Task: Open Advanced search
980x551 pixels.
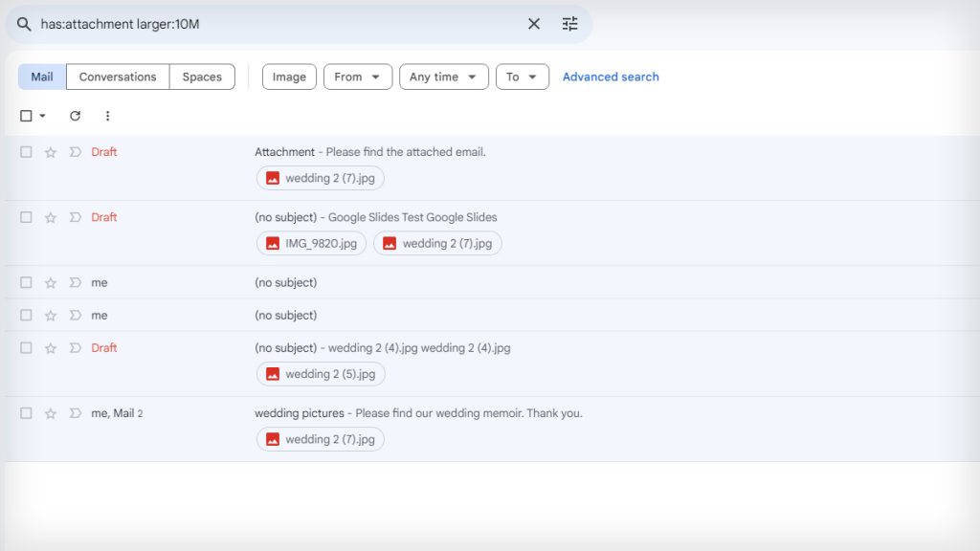Action: (611, 77)
